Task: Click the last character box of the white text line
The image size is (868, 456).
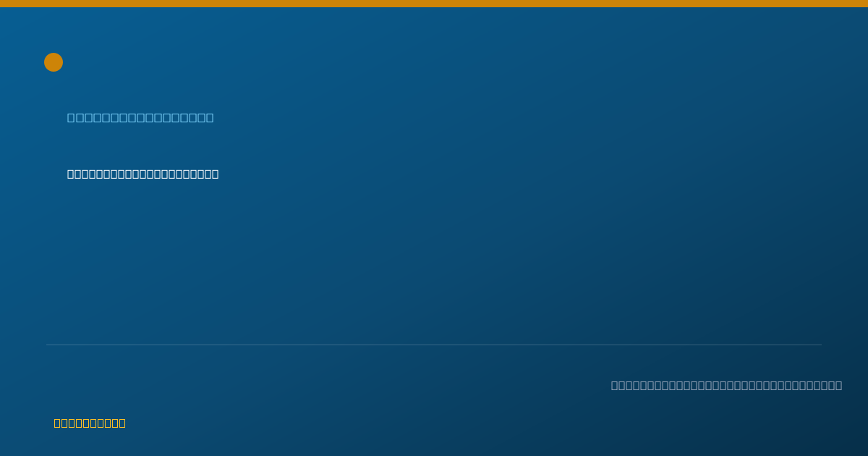Action: click(x=215, y=174)
